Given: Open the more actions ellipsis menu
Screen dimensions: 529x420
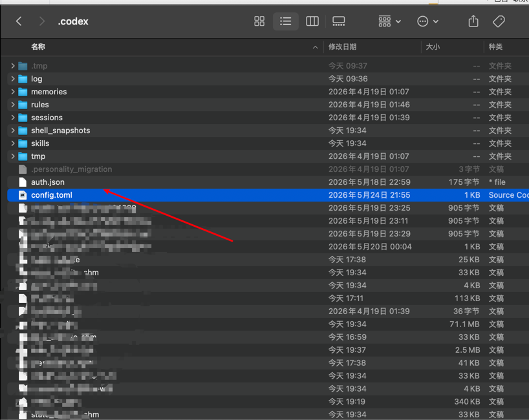Looking at the screenshot, I should click(x=427, y=21).
